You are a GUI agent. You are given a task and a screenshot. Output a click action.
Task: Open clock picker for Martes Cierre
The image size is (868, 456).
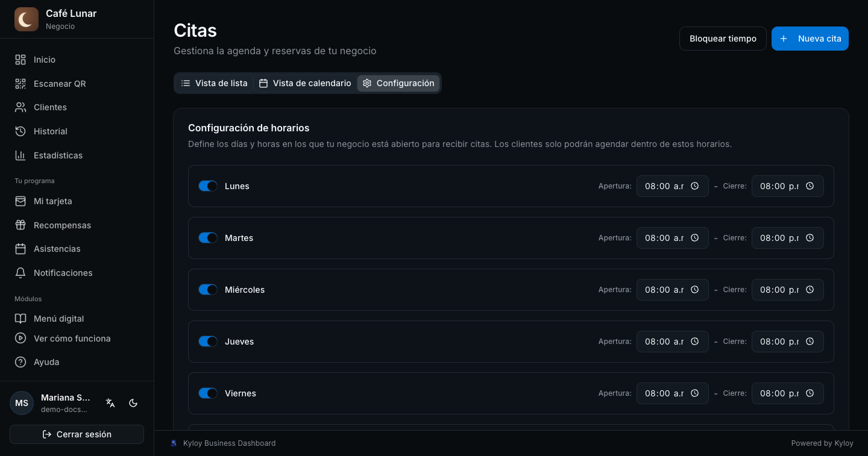(x=810, y=238)
